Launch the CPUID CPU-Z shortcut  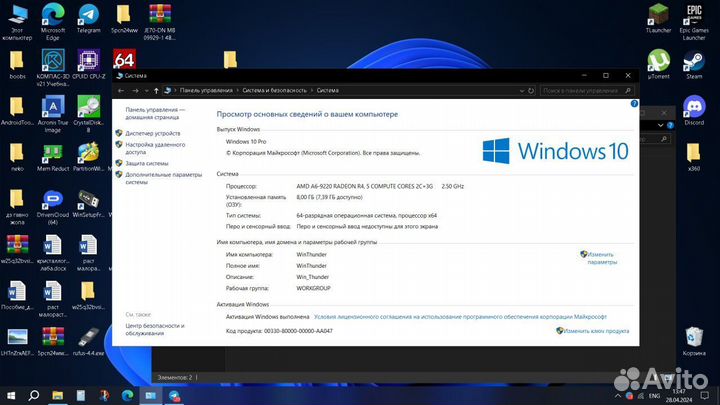click(x=89, y=64)
